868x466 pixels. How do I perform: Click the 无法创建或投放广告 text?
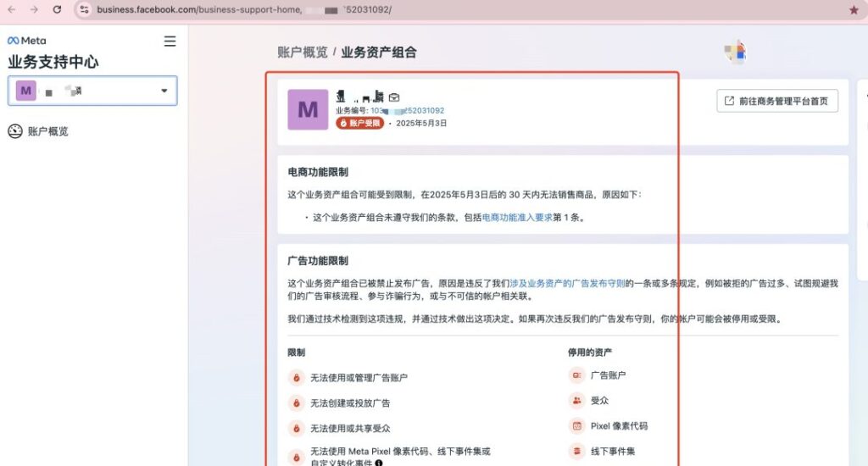[350, 403]
